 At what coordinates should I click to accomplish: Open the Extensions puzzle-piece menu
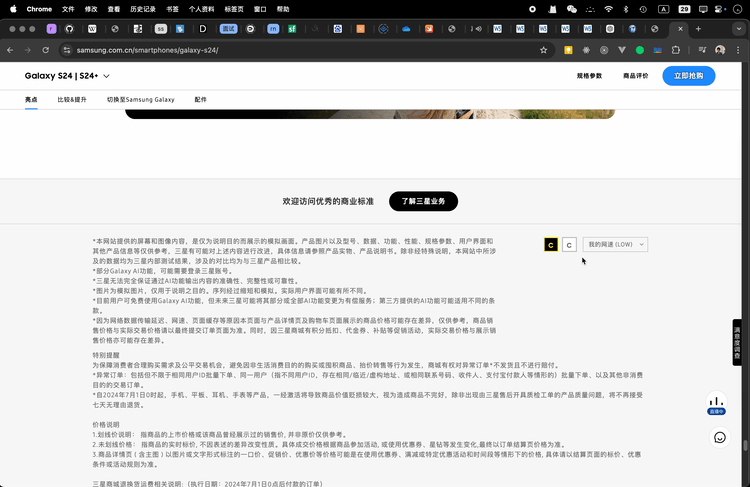[x=675, y=50]
